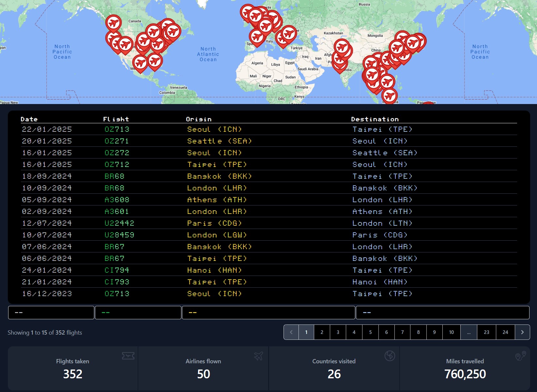Click the previous page left chevron
This screenshot has height=392, width=537.
tap(291, 332)
